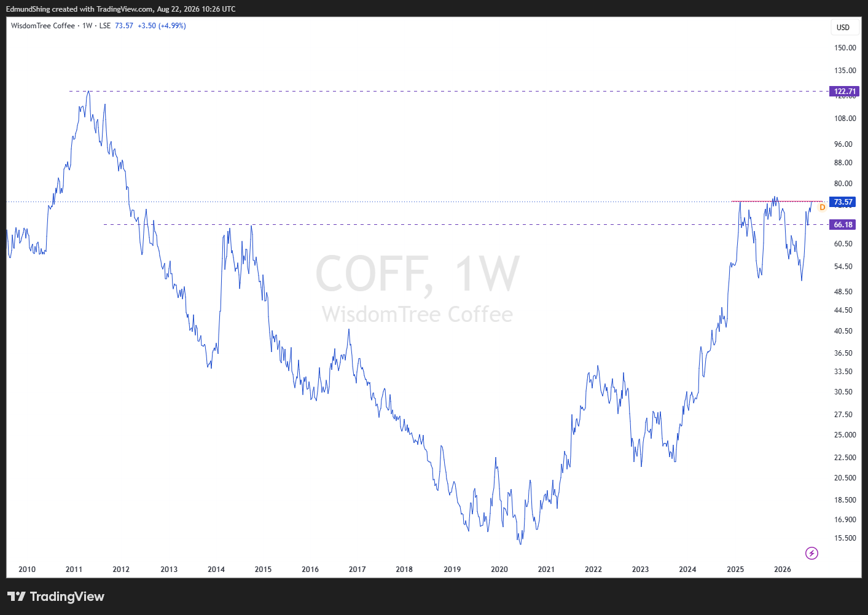Click the 2018 year label
The width and height of the screenshot is (868, 615).
click(x=404, y=570)
